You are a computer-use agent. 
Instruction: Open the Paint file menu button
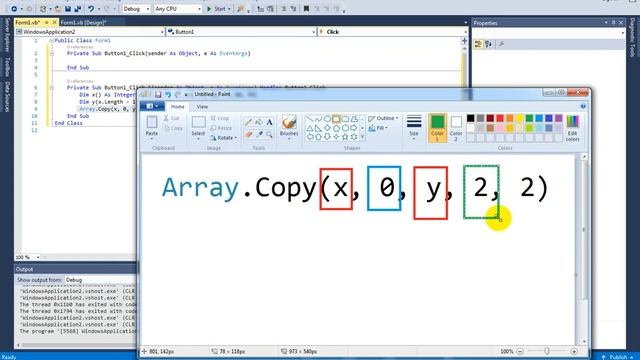tap(152, 106)
